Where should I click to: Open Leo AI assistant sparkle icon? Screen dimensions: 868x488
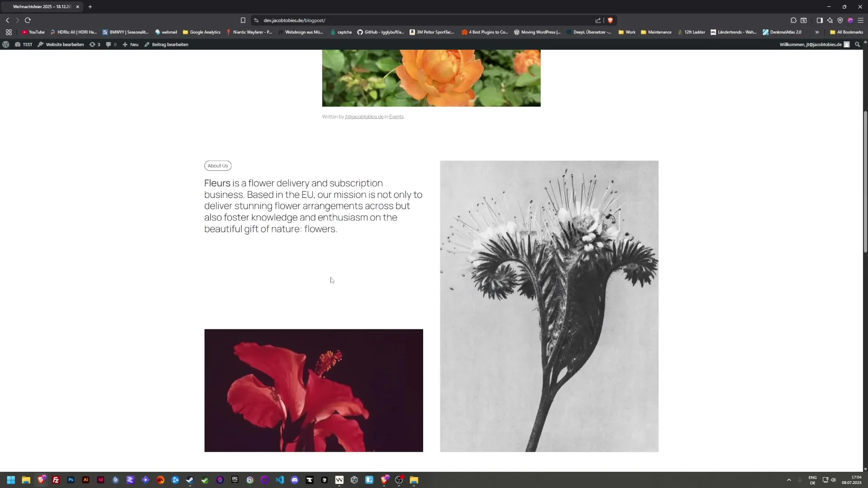[830, 20]
